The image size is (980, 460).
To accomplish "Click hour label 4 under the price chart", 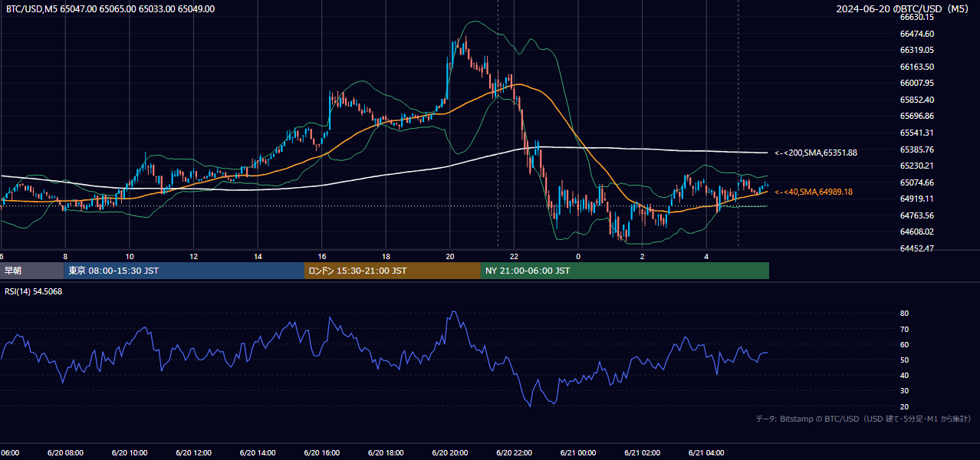I will pyautogui.click(x=706, y=257).
